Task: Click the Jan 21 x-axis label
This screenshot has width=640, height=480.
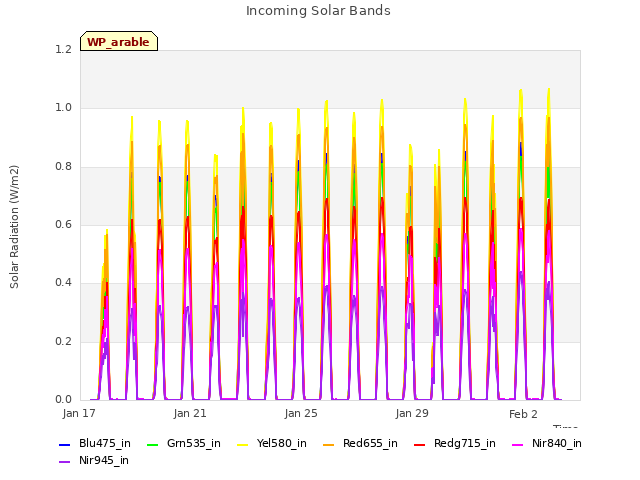Action: (190, 413)
